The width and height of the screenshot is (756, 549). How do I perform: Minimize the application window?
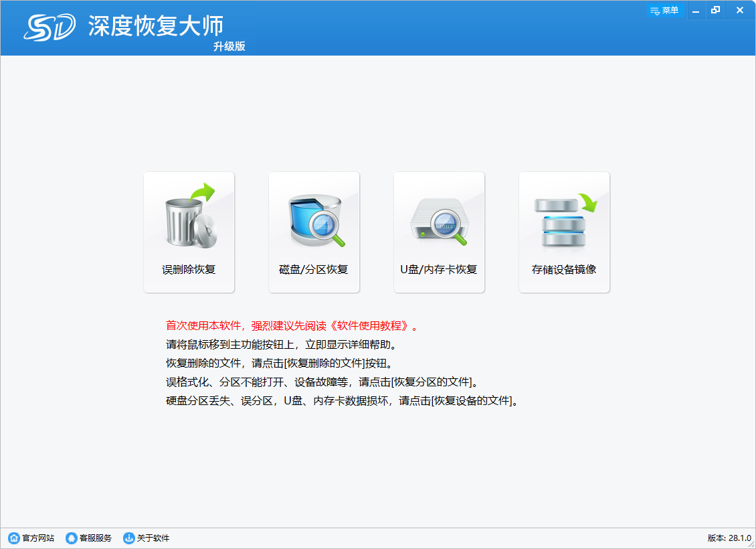tap(696, 10)
